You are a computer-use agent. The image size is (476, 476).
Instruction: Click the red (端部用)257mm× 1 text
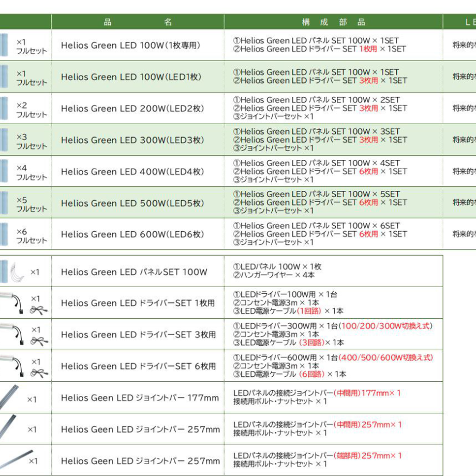coord(368,456)
